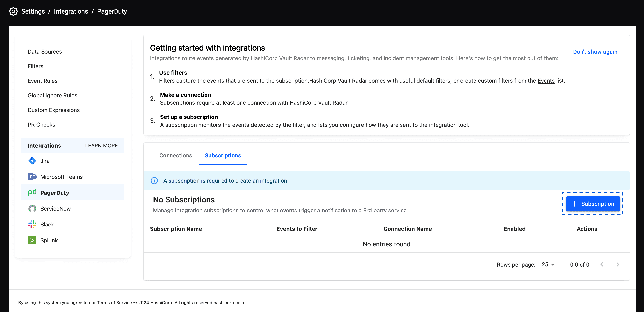
Task: Click the Custom Expressions sidebar item
Action: 53,110
